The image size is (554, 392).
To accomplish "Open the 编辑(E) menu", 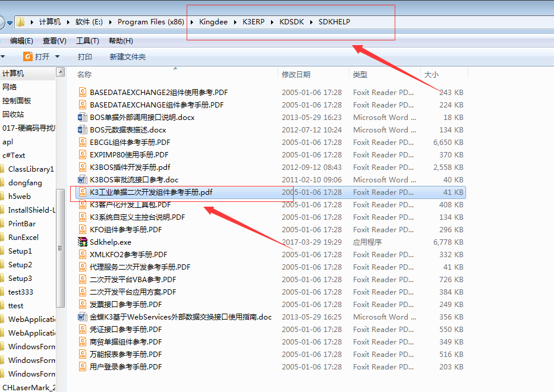I will pyautogui.click(x=21, y=41).
